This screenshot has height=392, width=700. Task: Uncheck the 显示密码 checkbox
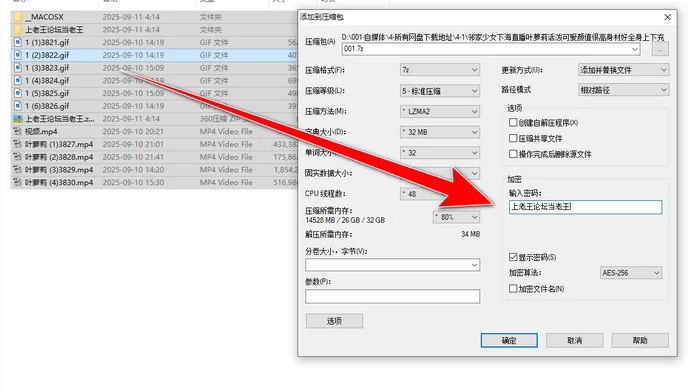pos(513,257)
